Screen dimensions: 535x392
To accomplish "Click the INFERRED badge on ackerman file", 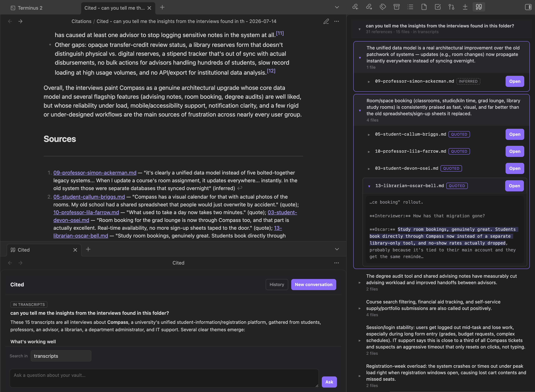I will point(468,81).
